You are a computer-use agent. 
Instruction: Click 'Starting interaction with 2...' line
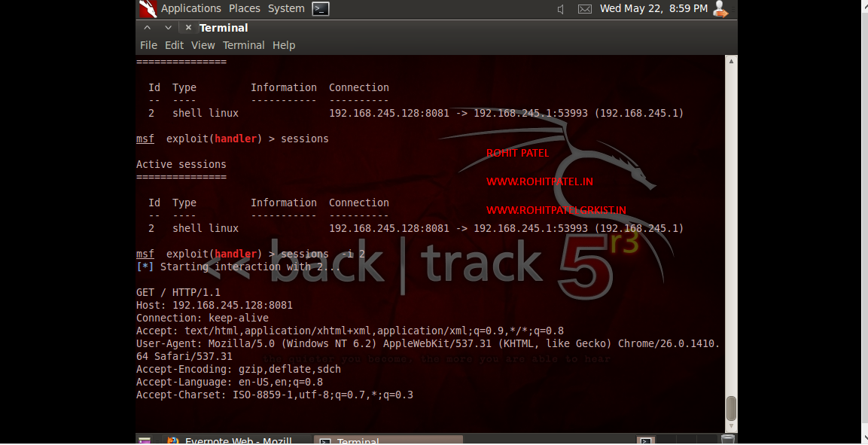tap(239, 267)
